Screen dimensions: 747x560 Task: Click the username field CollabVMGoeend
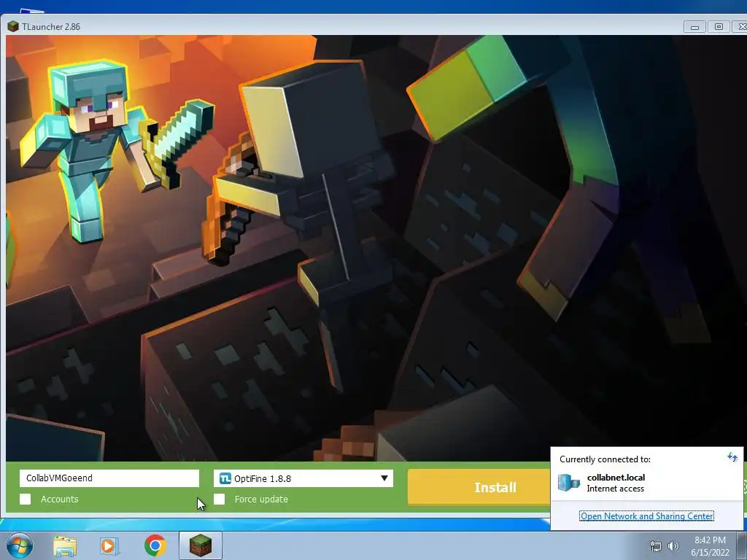109,478
